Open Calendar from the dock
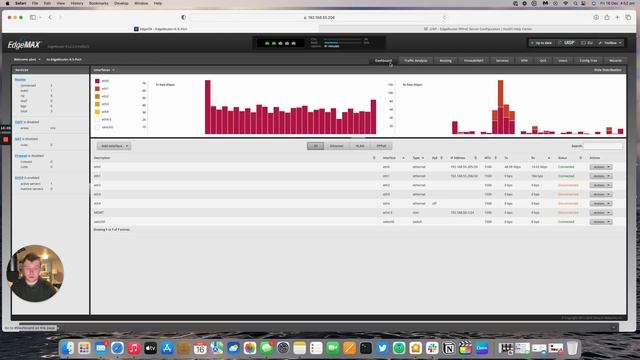The image size is (640, 360). pos(200,348)
